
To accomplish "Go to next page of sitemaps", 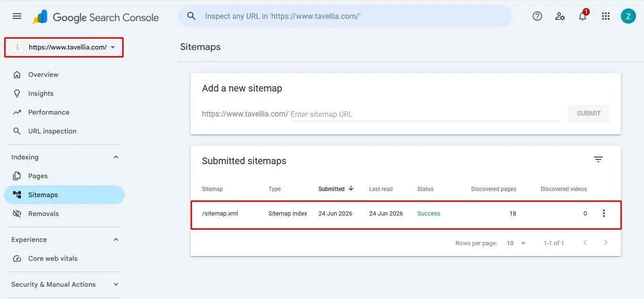I will 606,242.
